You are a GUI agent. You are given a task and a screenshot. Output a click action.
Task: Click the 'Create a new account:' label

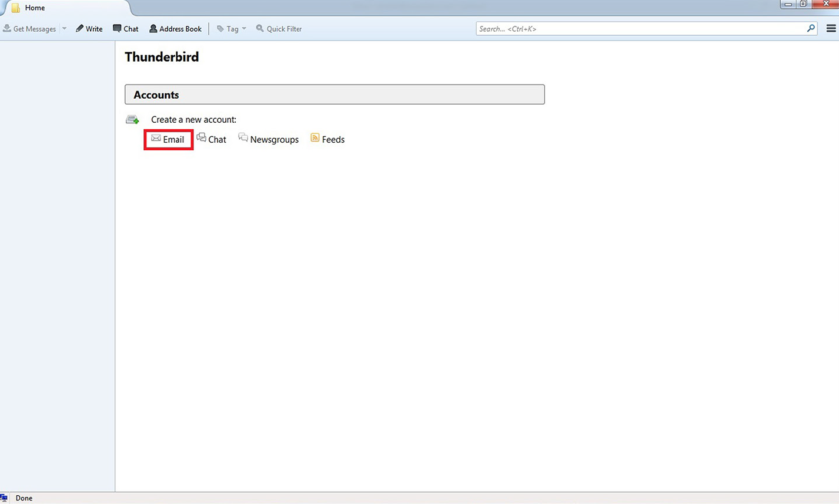coord(193,119)
